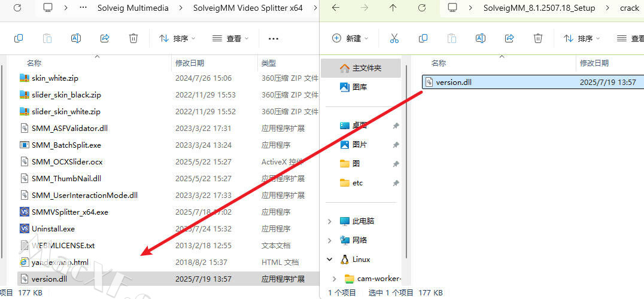Expand the 网络 tree node
The height and width of the screenshot is (299, 644).
(329, 240)
